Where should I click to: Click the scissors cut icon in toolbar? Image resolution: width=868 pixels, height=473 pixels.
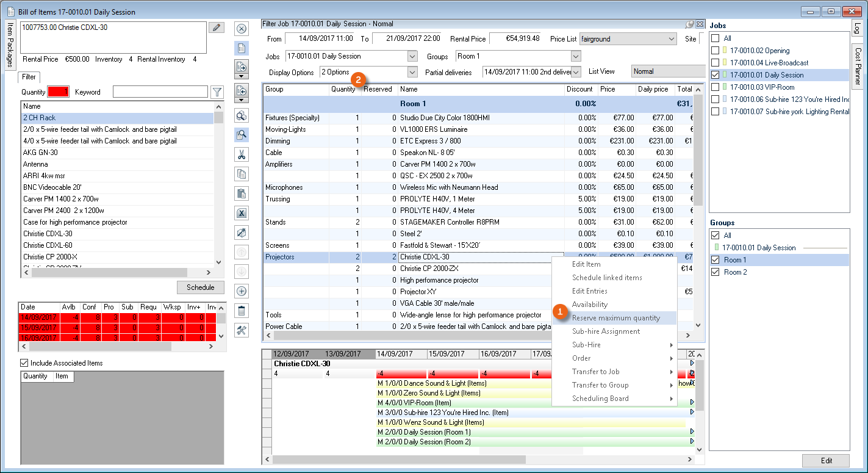click(242, 155)
